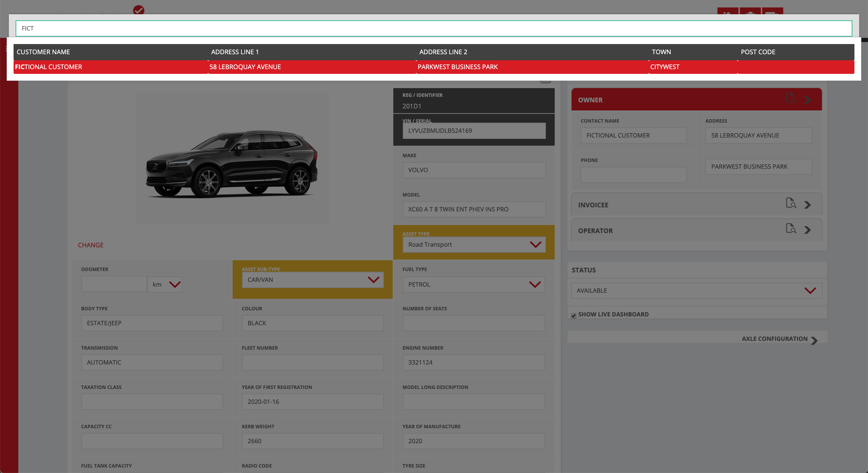Viewport: 868px width, 473px height.
Task: Click Owner Contact Name field
Action: click(633, 136)
